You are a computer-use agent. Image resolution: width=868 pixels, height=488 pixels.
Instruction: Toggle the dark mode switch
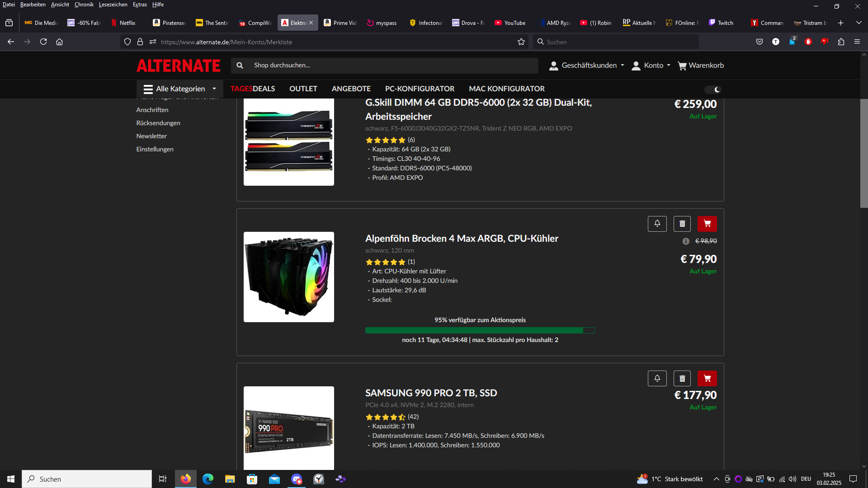(713, 89)
